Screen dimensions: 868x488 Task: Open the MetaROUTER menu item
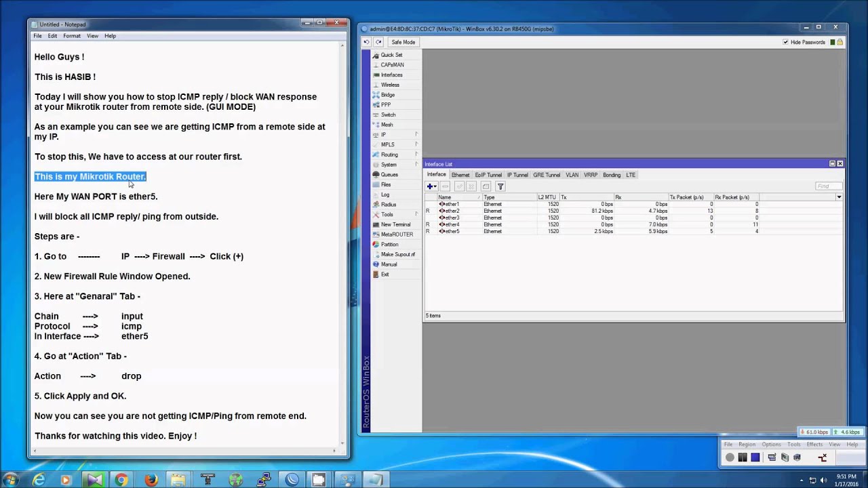coord(397,235)
